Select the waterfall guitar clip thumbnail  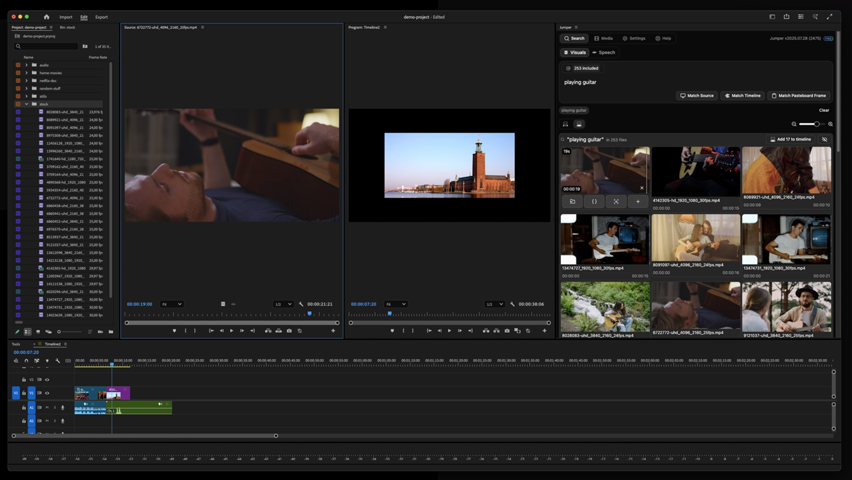click(x=604, y=305)
